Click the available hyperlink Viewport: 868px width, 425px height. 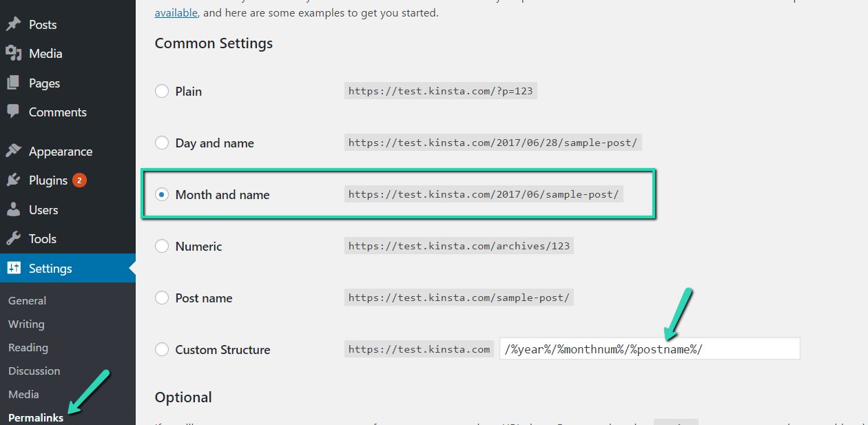coord(176,12)
